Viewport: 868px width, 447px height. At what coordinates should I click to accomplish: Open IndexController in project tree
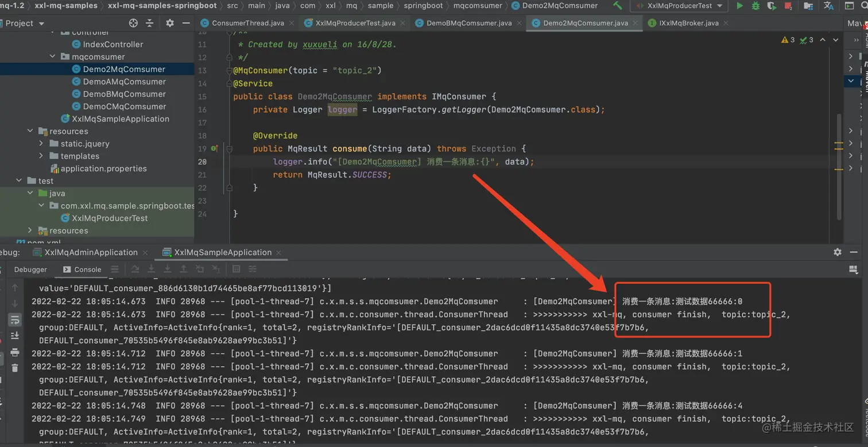click(x=113, y=44)
